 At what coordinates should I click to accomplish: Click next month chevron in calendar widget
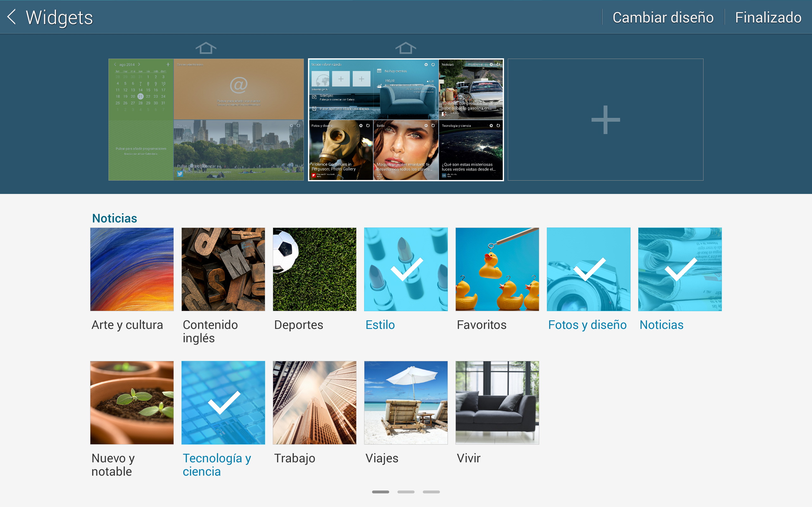[139, 64]
